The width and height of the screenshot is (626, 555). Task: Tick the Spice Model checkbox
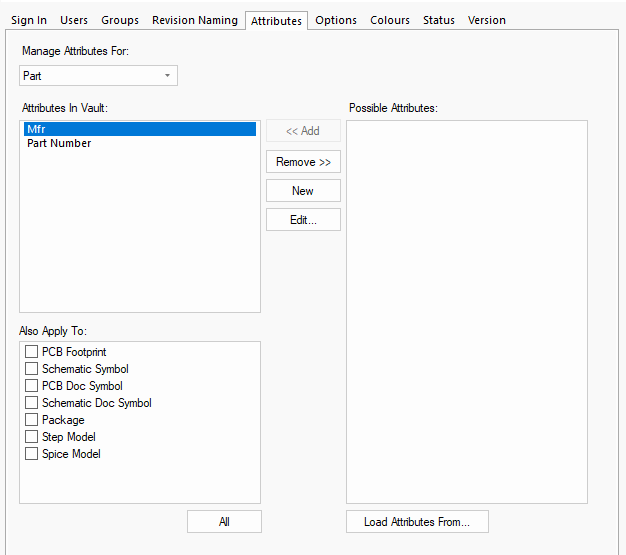point(32,454)
